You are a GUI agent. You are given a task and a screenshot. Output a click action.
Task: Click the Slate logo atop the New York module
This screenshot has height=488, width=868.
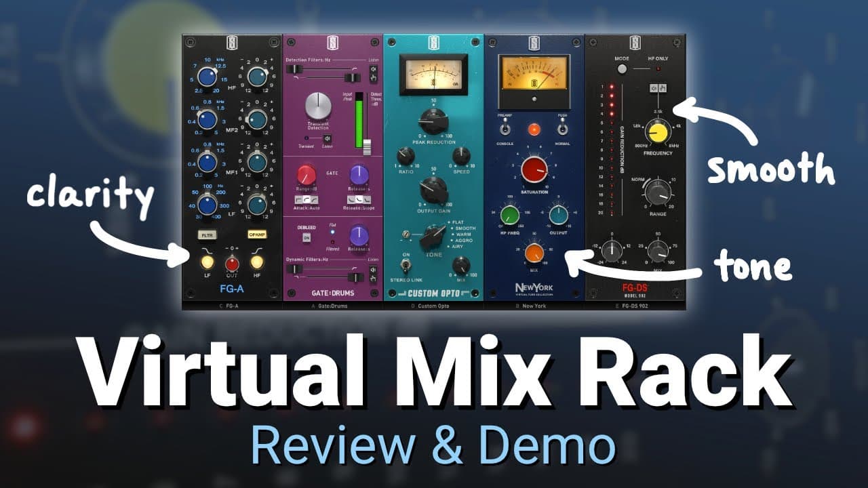534,43
